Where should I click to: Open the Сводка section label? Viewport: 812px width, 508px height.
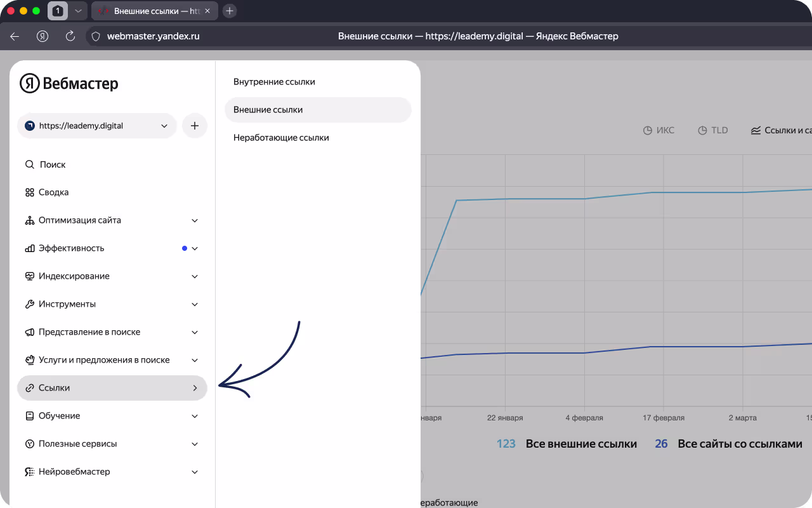[54, 192]
